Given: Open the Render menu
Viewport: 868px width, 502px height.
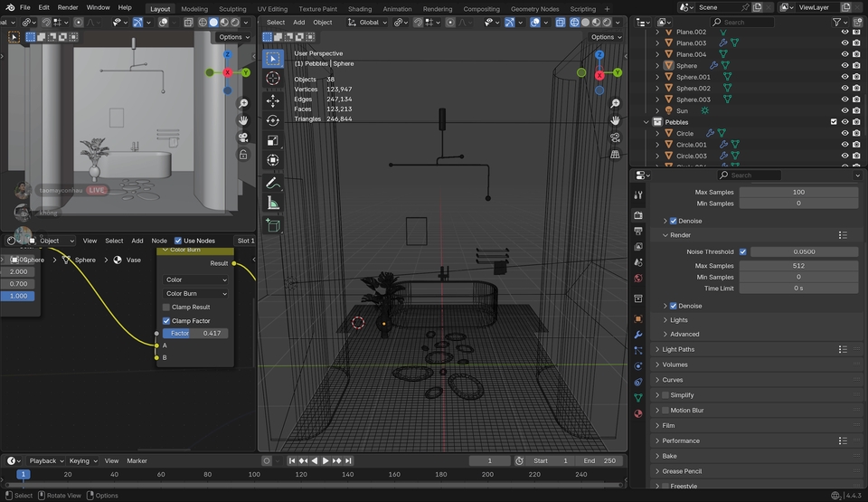Looking at the screenshot, I should (68, 7).
